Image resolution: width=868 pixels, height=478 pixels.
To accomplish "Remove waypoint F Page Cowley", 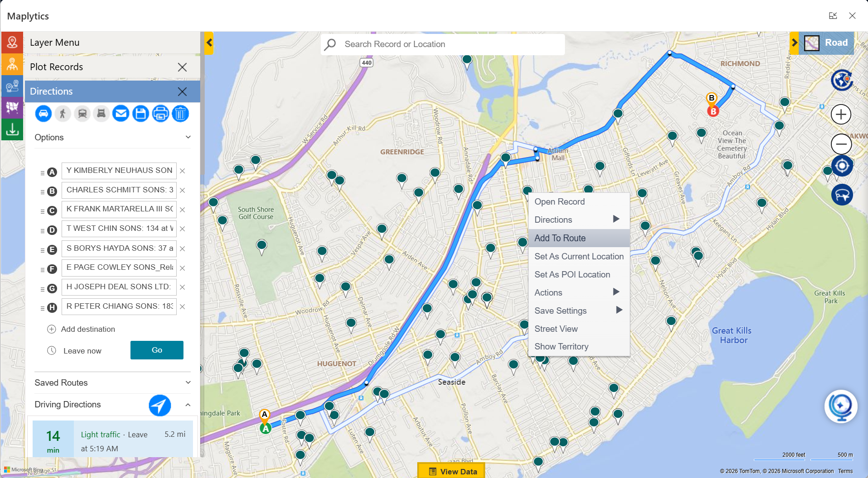I will (182, 268).
